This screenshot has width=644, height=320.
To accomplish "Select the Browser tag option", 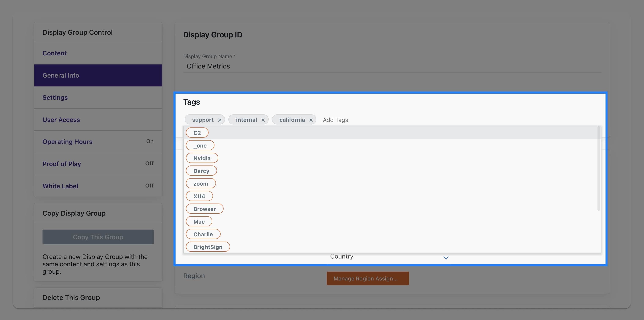I will coord(205,209).
